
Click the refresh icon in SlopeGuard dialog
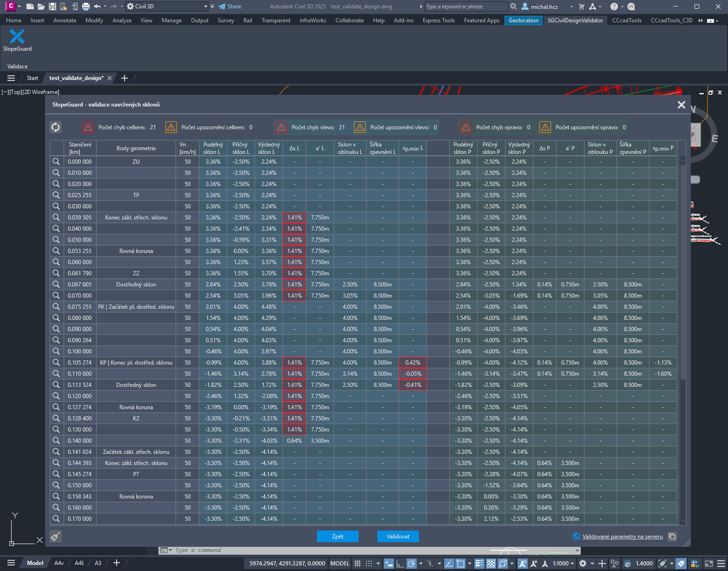point(55,127)
